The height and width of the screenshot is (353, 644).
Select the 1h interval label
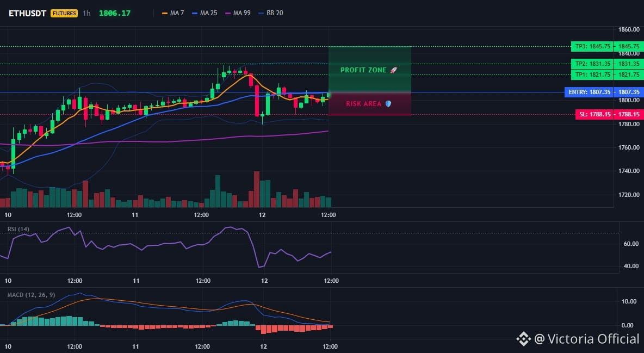[86, 13]
